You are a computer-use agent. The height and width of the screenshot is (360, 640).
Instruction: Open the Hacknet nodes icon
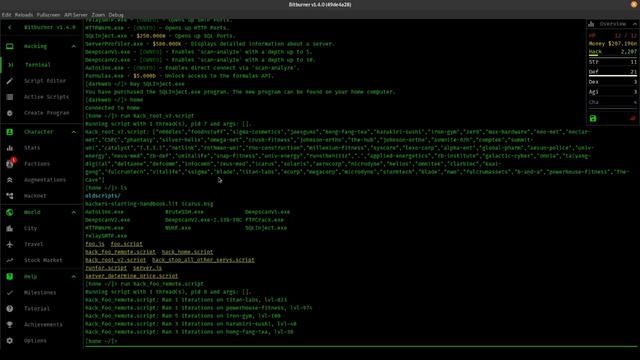pyautogui.click(x=10, y=196)
